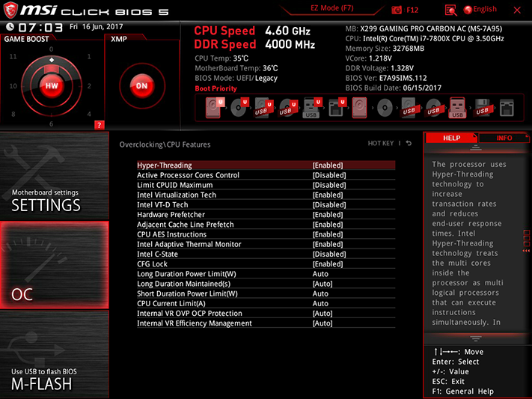Open Game Boost question mark help
The image size is (532, 399).
99,125
